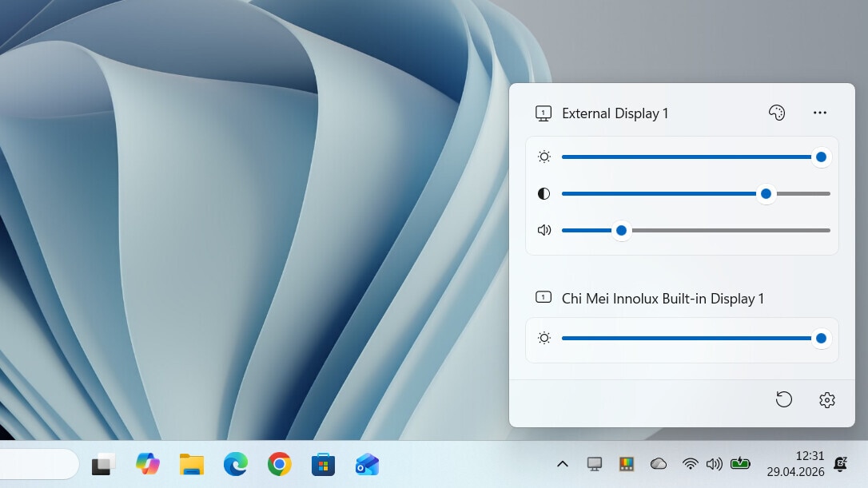Click the battery charging icon in tray
This screenshot has height=488, width=868.
tap(740, 464)
